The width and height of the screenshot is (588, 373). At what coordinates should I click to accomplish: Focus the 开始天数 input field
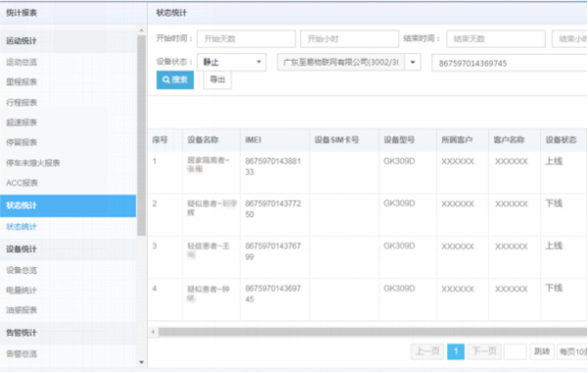coord(246,38)
